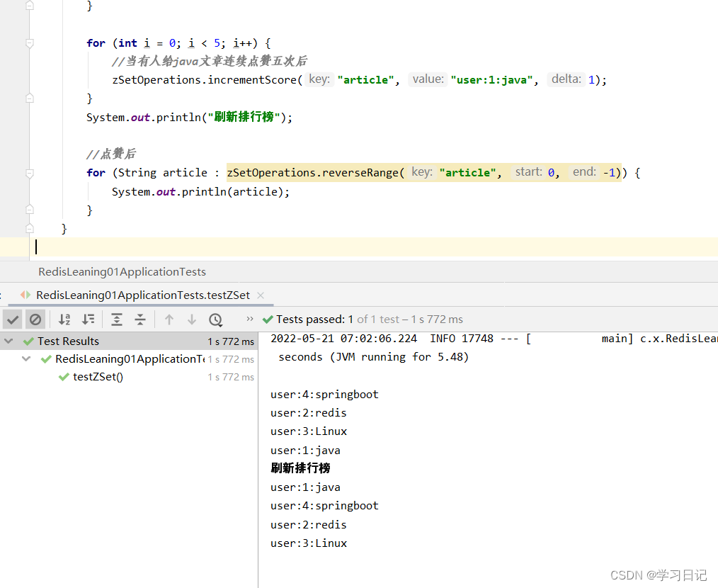Click the 1 s 772 ms time for testZSet()
Viewport: 718px width, 588px height.
pyautogui.click(x=231, y=377)
